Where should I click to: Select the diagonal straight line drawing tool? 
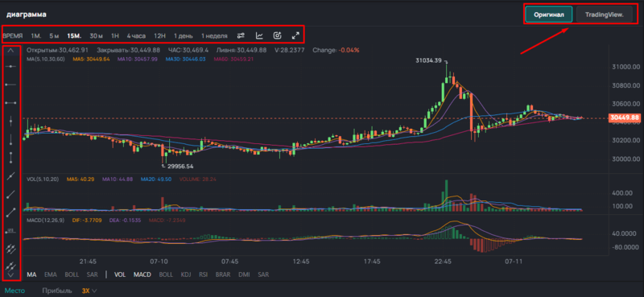pos(11,175)
